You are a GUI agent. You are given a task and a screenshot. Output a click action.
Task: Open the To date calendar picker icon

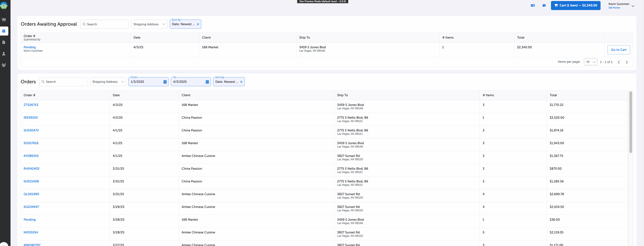[207, 82]
